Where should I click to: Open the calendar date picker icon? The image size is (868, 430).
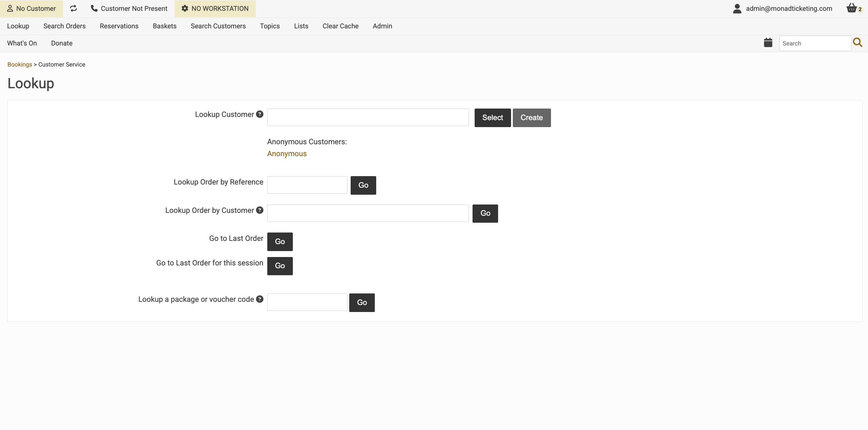768,42
